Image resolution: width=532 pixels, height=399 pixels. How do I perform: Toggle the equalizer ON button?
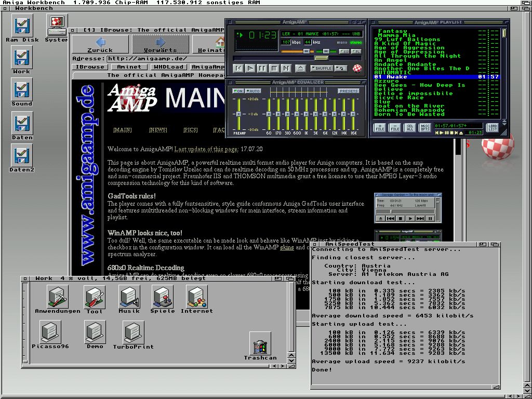(238, 91)
